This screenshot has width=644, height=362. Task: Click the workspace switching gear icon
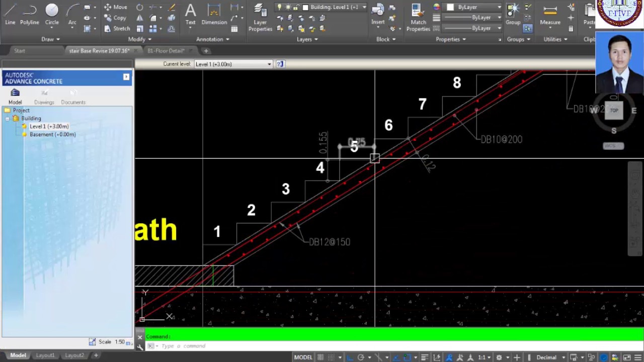coord(499,357)
